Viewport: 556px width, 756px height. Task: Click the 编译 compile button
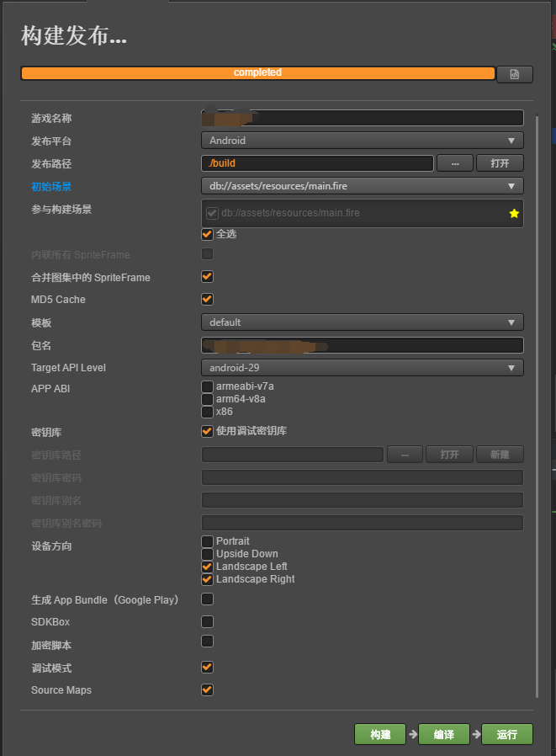pos(444,734)
